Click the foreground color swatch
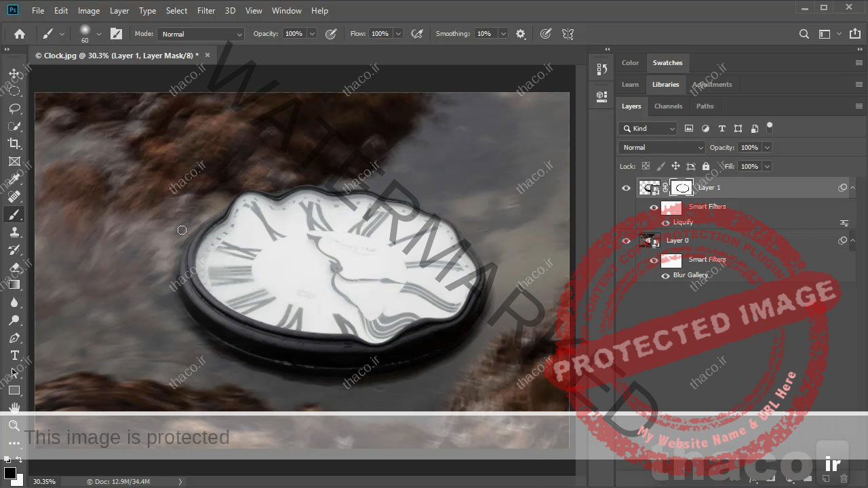 click(9, 473)
